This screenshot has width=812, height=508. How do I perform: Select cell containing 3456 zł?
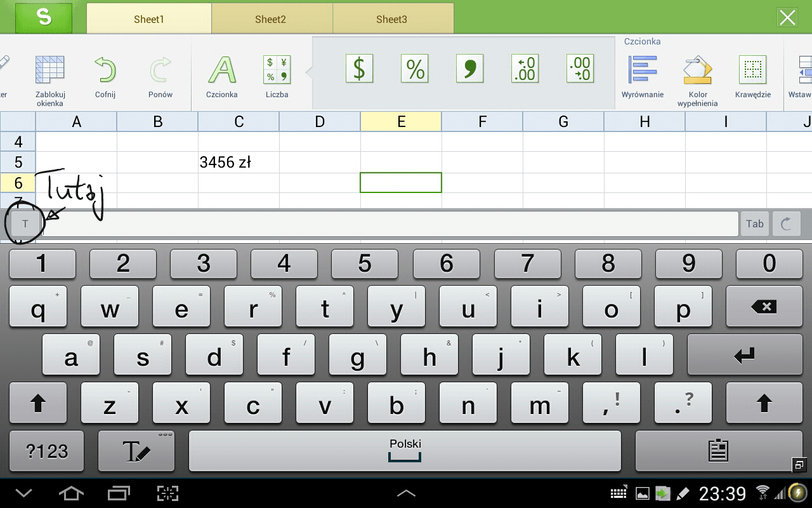point(239,163)
